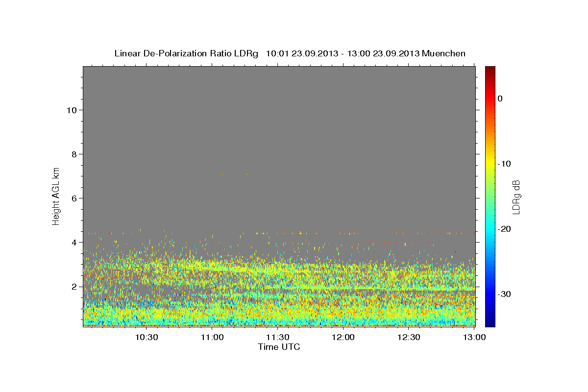Click the 12:30 time tick label
Screen dimensions: 588x392
[x=409, y=337]
